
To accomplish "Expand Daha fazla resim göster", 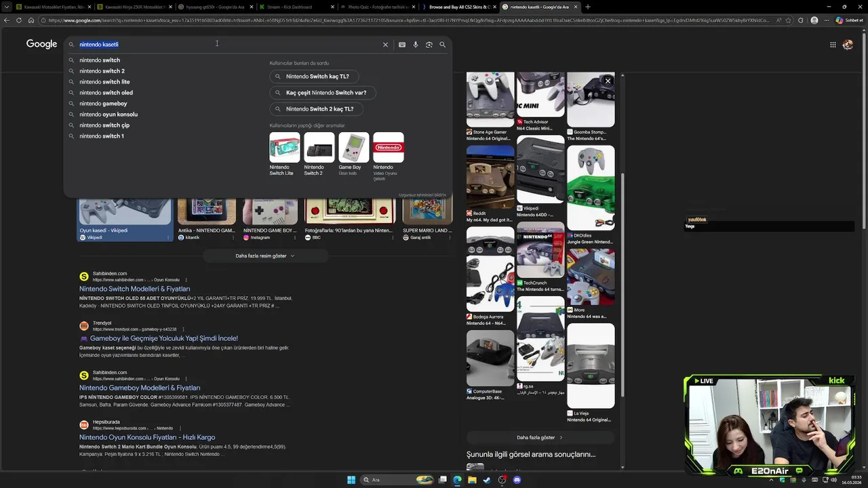I will click(265, 256).
